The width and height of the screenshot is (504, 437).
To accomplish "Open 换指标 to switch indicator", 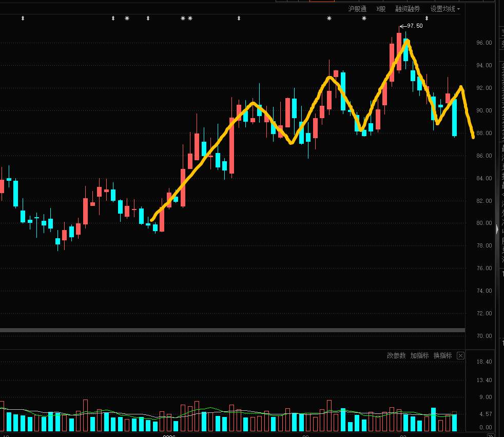I will point(442,355).
